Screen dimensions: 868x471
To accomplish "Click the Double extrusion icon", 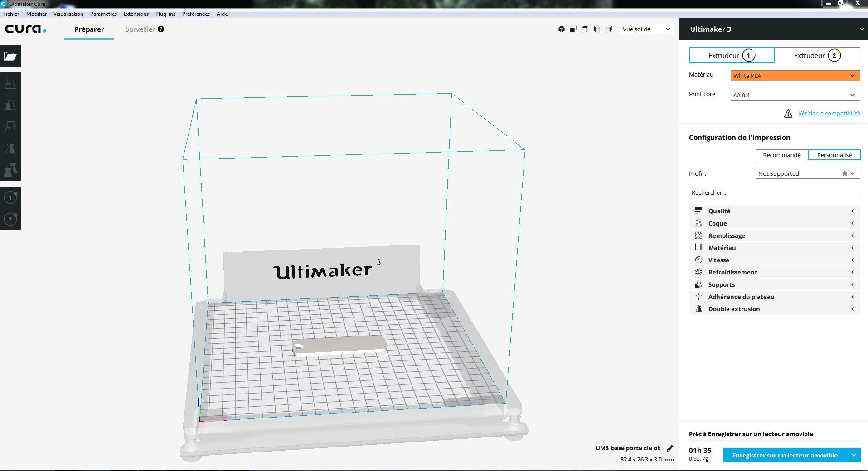I will click(x=698, y=309).
